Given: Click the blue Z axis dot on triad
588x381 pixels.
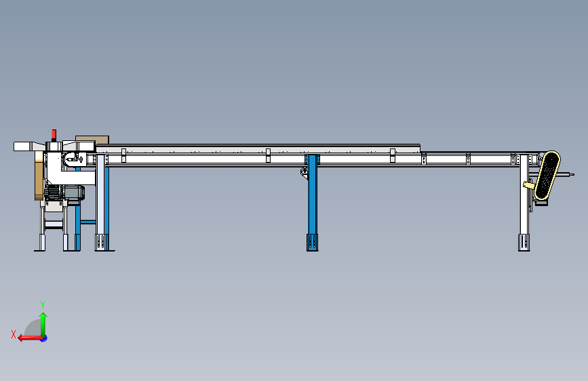Looking at the screenshot, I should point(44,338).
